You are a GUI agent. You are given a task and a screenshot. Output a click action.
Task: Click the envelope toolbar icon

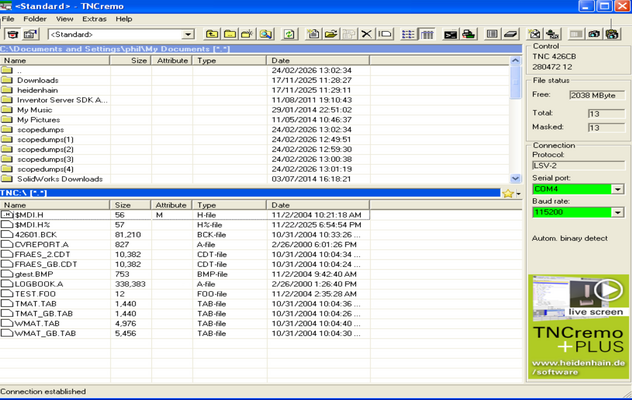click(x=534, y=34)
